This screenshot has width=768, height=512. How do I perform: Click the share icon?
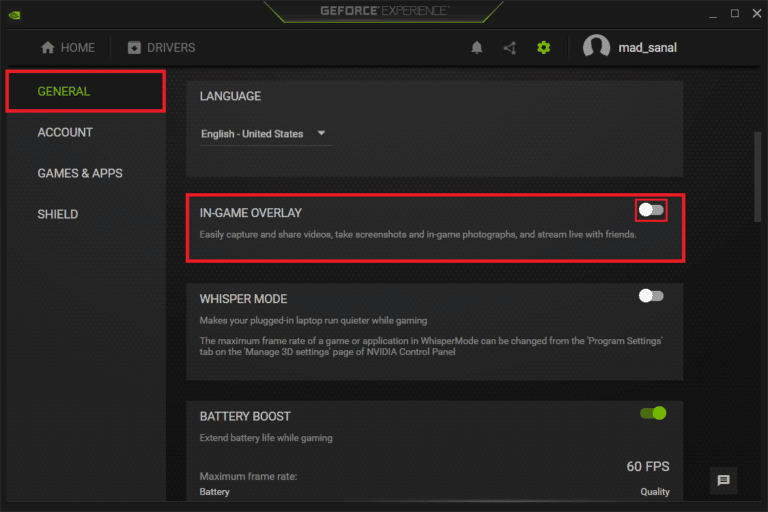click(x=510, y=48)
